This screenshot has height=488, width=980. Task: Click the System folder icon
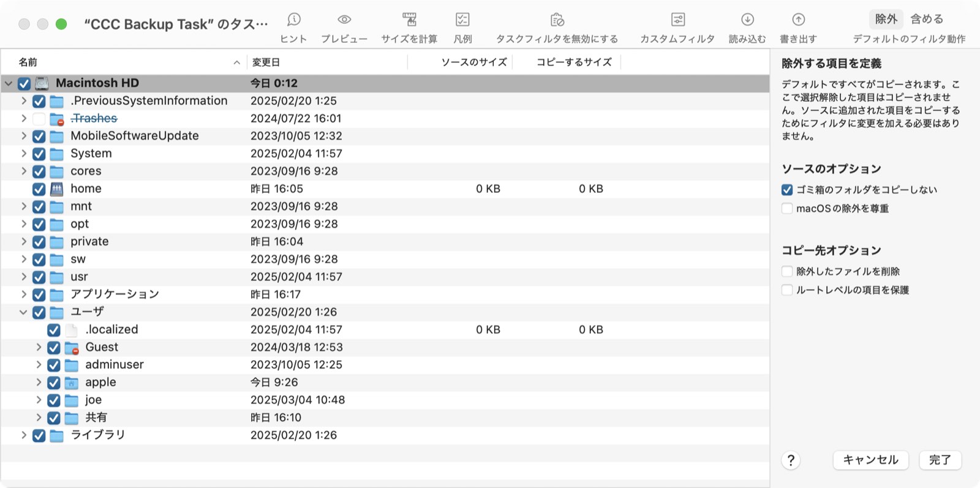(56, 154)
